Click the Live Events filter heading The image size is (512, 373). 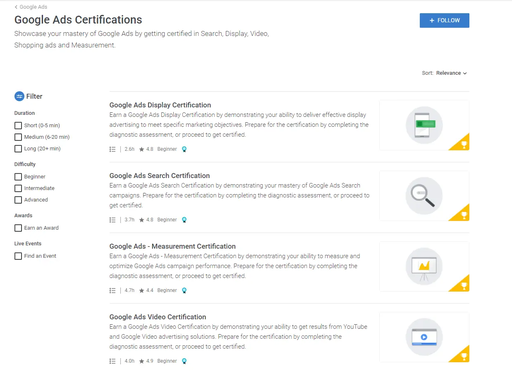point(28,244)
